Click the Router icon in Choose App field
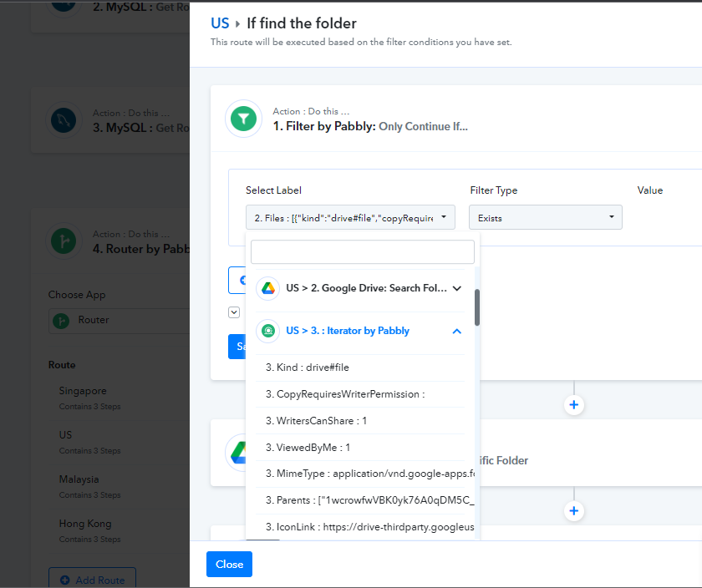Viewport: 702px width, 588px height. pos(61,321)
